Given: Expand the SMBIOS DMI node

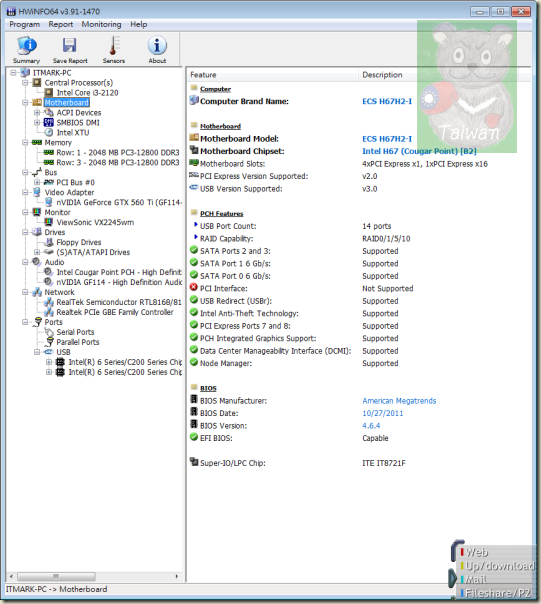Looking at the screenshot, I should (x=37, y=122).
